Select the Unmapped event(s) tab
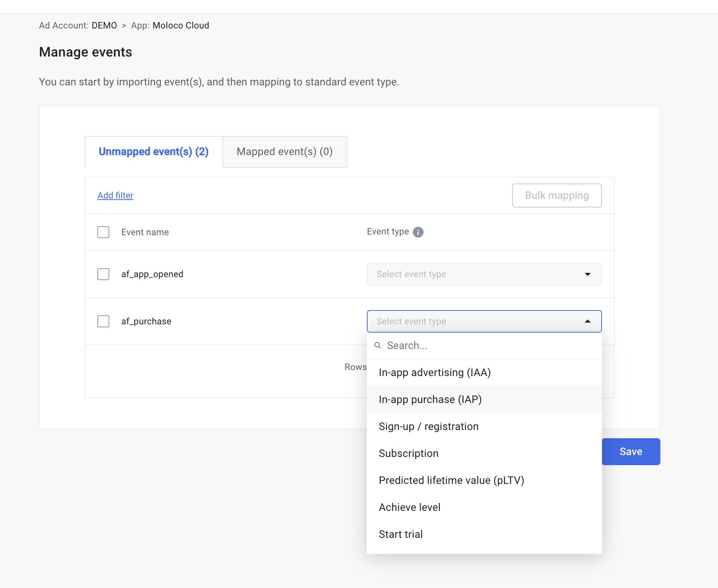The image size is (718, 588). point(153,152)
